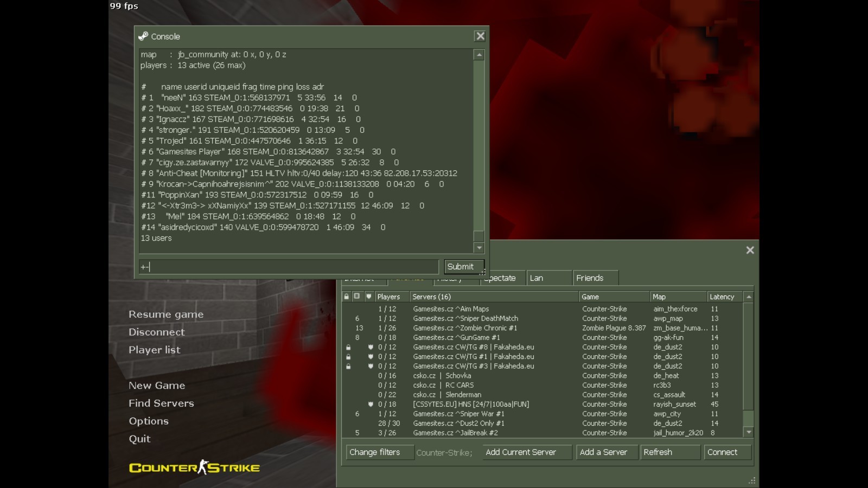Viewport: 868px width, 488px height.
Task: Click console scrollbar up arrow
Action: point(478,55)
